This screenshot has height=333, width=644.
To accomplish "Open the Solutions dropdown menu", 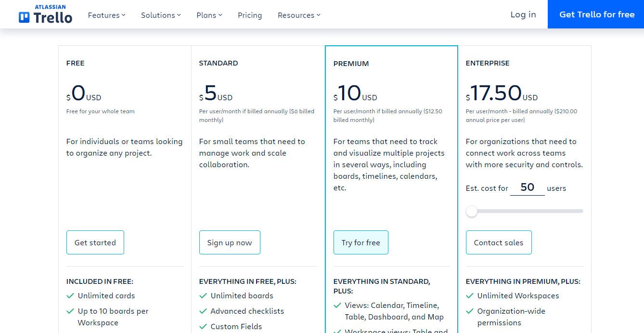I will pyautogui.click(x=161, y=15).
